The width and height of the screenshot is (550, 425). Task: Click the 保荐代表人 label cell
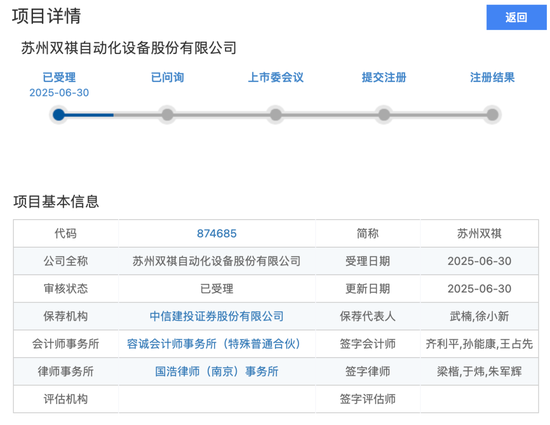(x=368, y=316)
